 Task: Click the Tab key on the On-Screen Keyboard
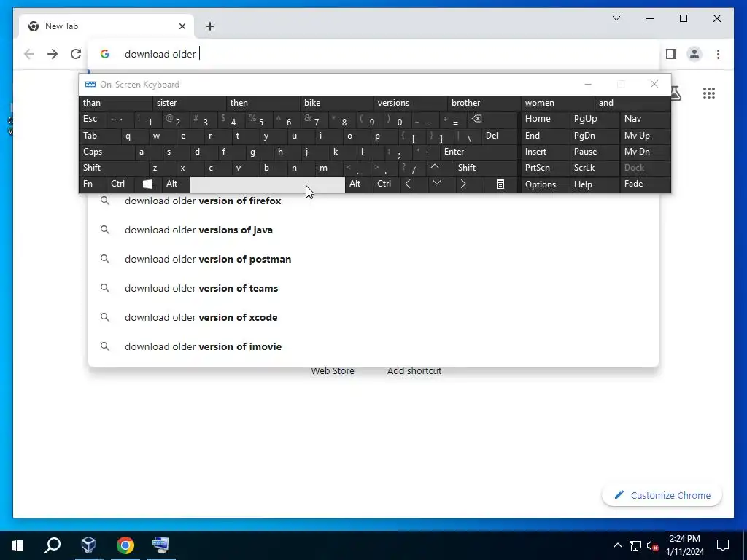coord(99,136)
